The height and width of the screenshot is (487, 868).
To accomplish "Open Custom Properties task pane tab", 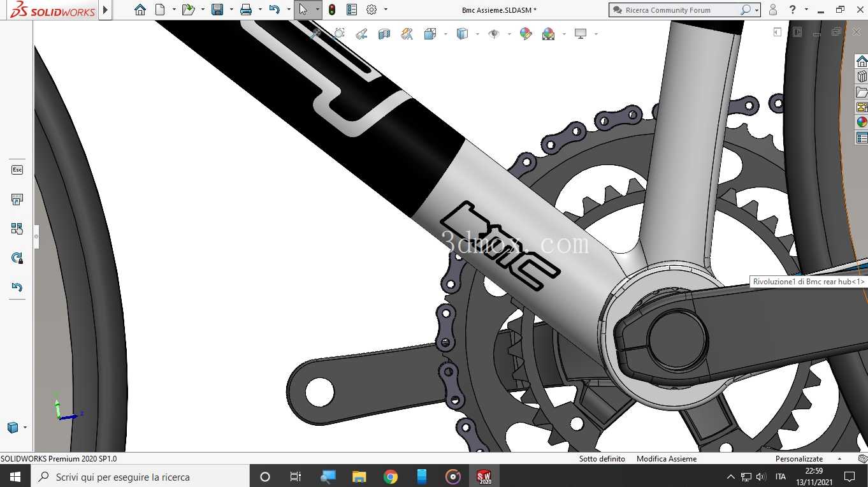I will click(862, 138).
